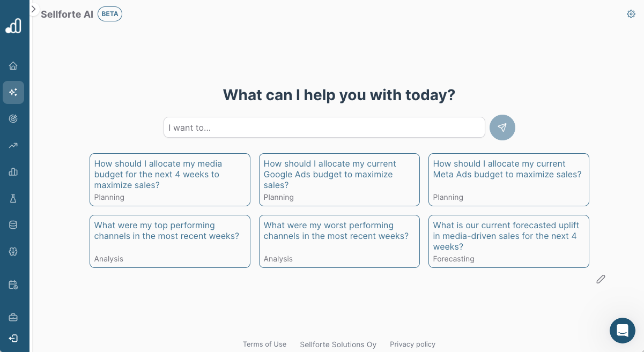Expand the sidebar with the chevron arrow
Screen dimensions: 644x352
33,9
